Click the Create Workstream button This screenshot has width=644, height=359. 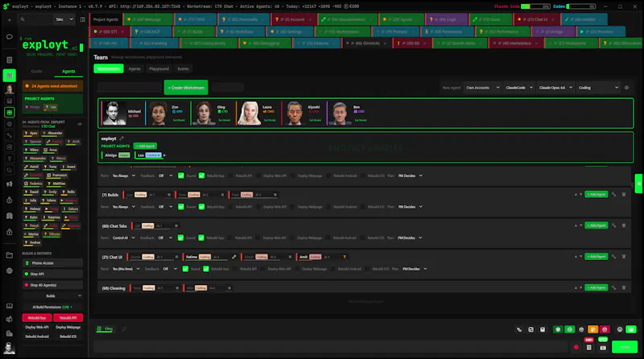[186, 88]
